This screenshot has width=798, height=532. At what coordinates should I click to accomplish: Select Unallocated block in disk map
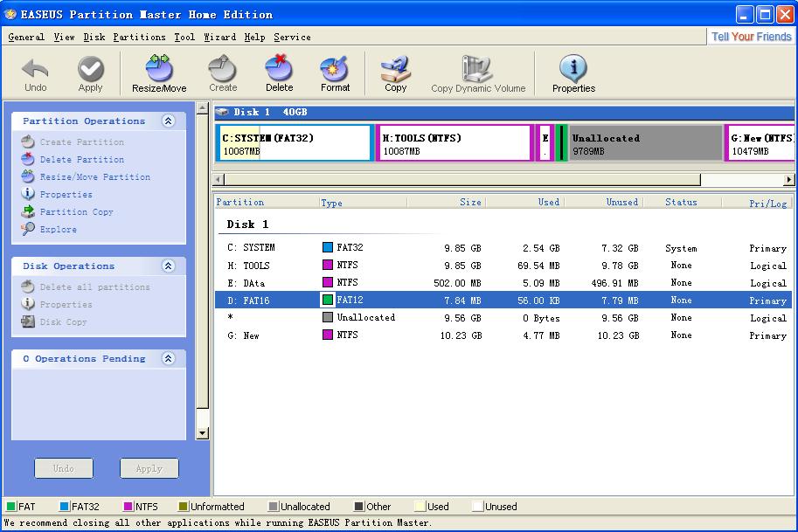click(645, 143)
